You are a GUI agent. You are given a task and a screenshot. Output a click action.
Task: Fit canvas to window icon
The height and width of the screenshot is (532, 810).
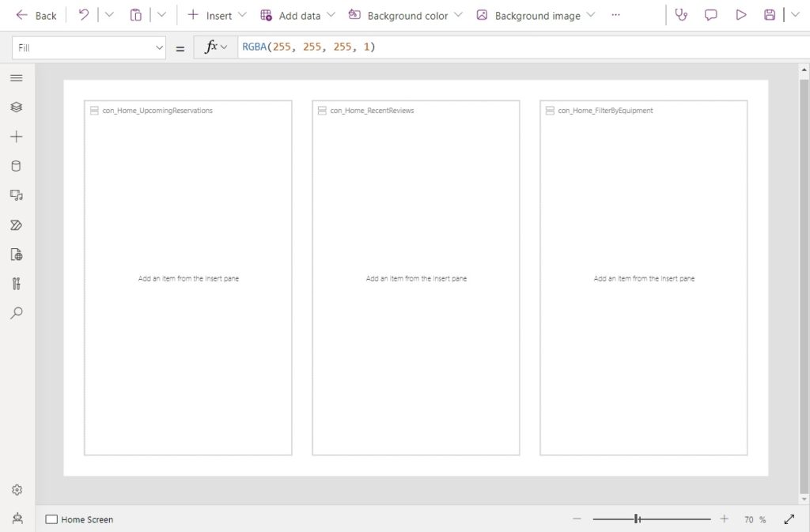pyautogui.click(x=789, y=519)
